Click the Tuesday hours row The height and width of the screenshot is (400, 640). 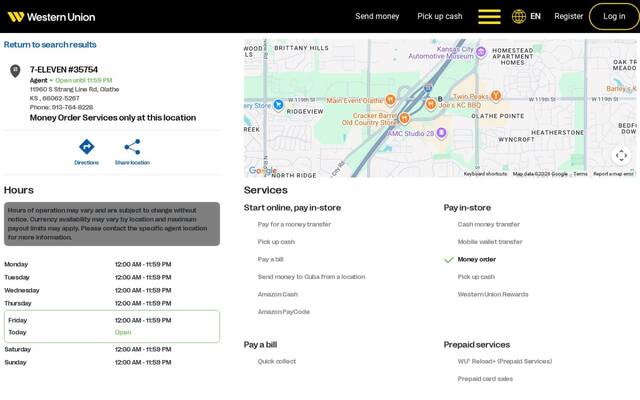coord(112,278)
